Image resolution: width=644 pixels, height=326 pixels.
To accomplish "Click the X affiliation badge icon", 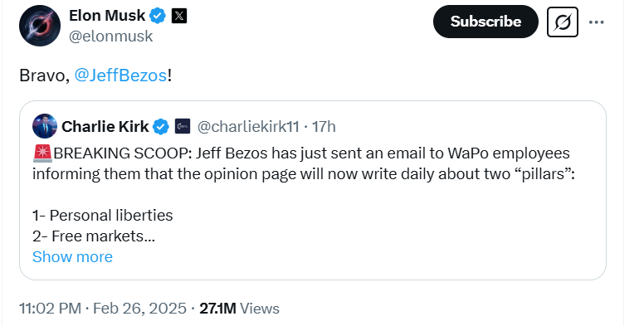I will [179, 16].
